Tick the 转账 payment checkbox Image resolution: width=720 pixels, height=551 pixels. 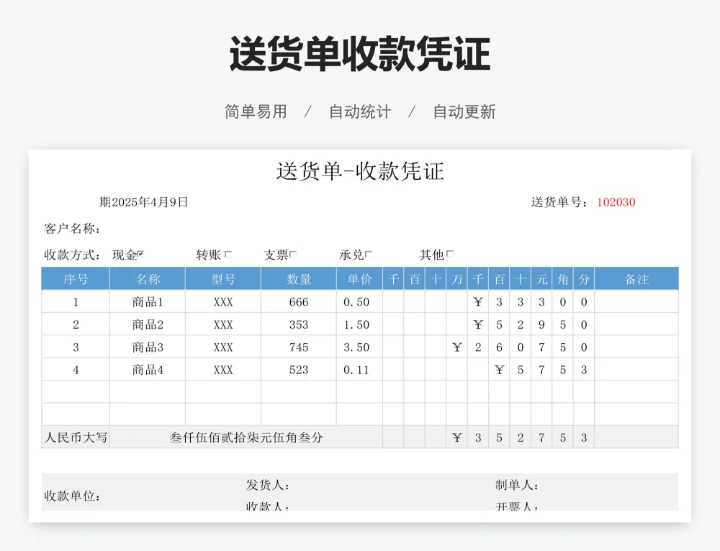pyautogui.click(x=228, y=253)
